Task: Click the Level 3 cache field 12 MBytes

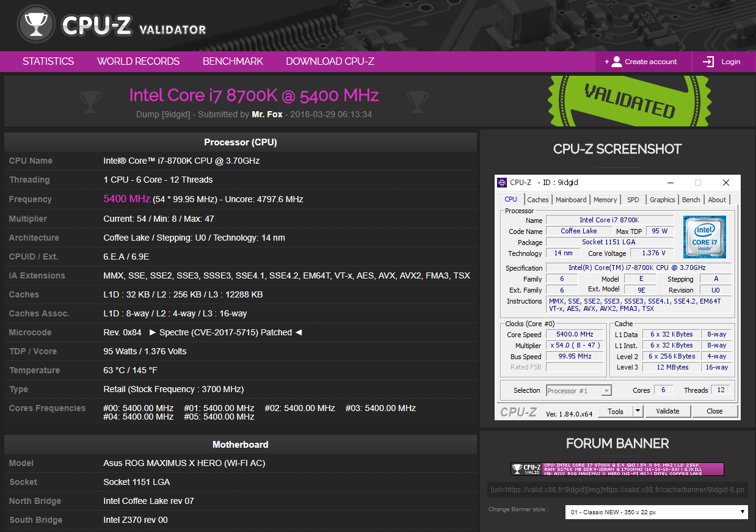Action: pos(672,367)
